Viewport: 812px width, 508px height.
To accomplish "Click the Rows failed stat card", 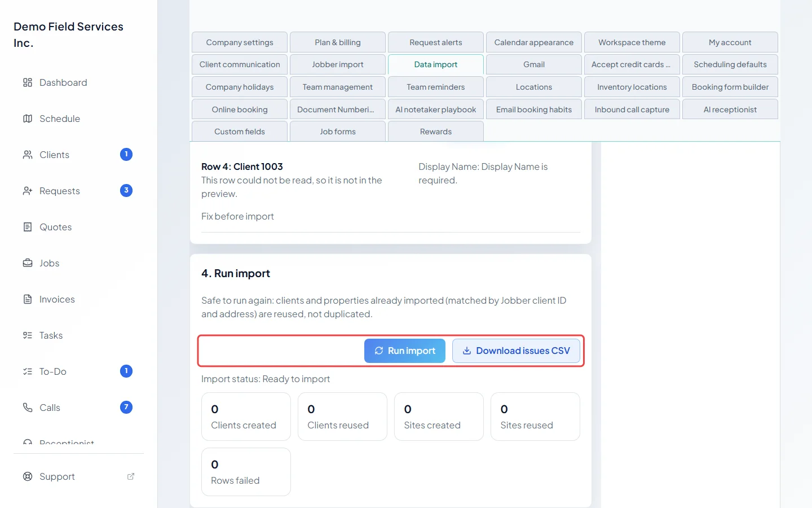I will pos(246,472).
